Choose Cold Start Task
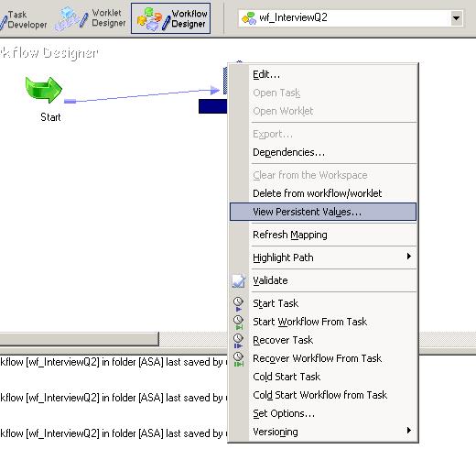The width and height of the screenshot is (476, 460). pyautogui.click(x=323, y=377)
